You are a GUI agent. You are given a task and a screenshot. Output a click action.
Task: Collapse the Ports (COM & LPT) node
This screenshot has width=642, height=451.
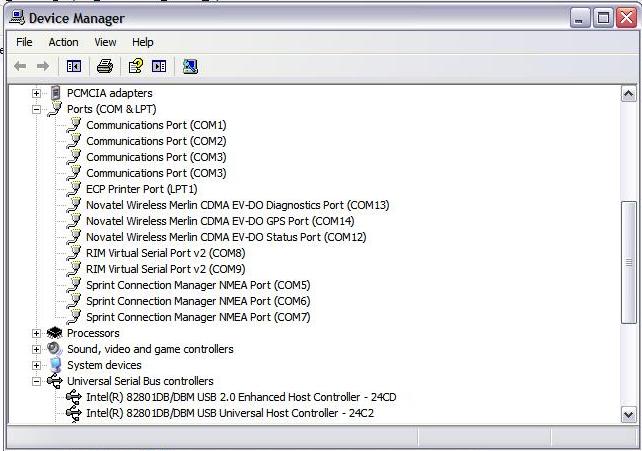pos(36,109)
